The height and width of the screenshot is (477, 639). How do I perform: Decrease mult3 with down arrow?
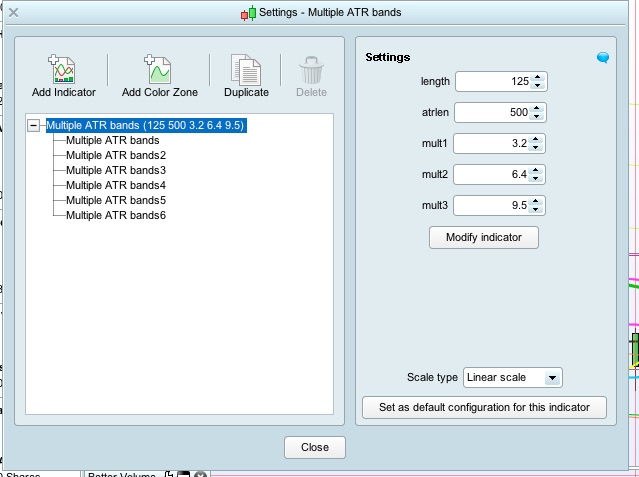click(536, 210)
